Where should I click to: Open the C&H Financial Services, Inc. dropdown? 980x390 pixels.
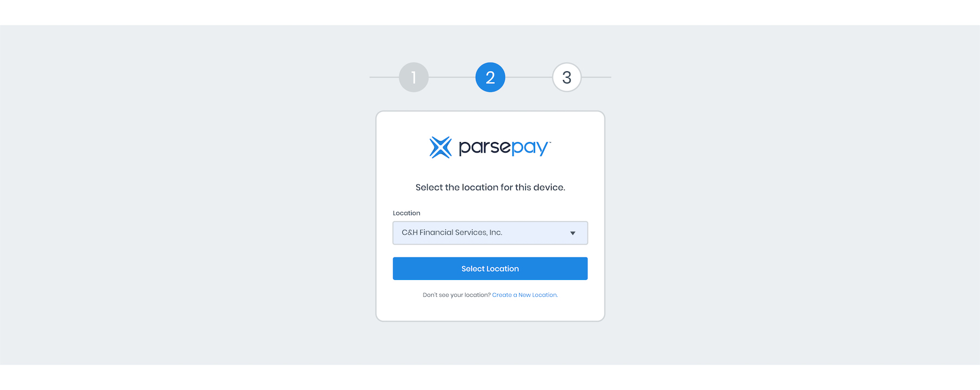click(x=490, y=233)
